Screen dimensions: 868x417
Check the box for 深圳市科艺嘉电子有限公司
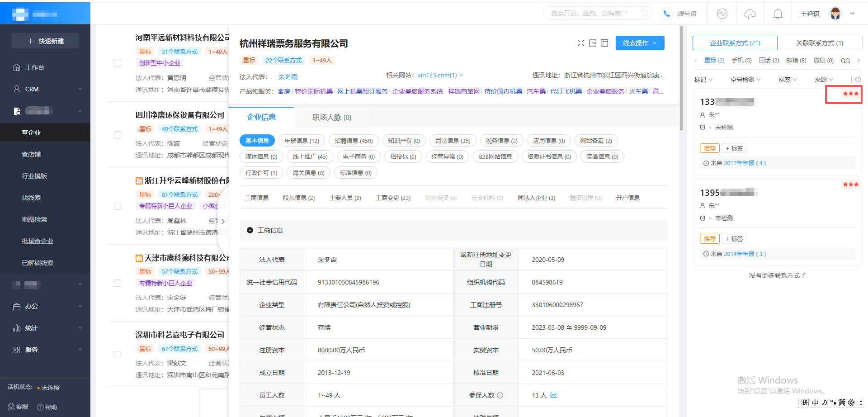pyautogui.click(x=118, y=355)
